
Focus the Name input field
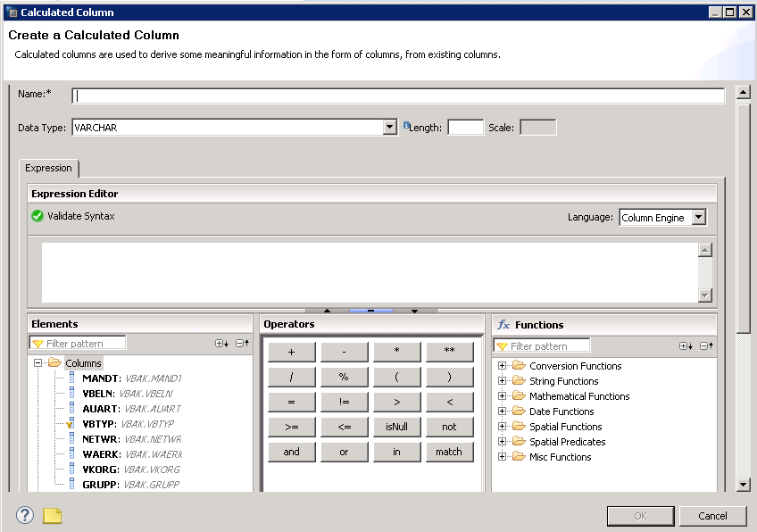tap(398, 96)
